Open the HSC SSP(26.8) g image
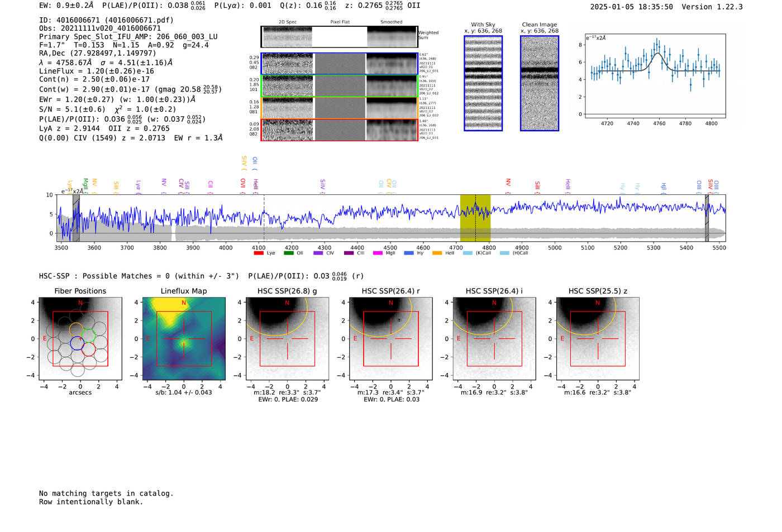Viewport: 782px width, 532px height. click(x=287, y=339)
